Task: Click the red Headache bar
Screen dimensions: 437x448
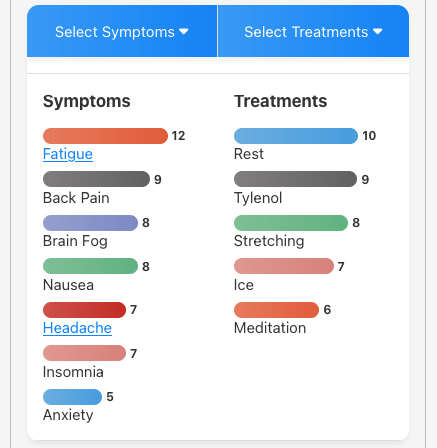Action: point(84,310)
